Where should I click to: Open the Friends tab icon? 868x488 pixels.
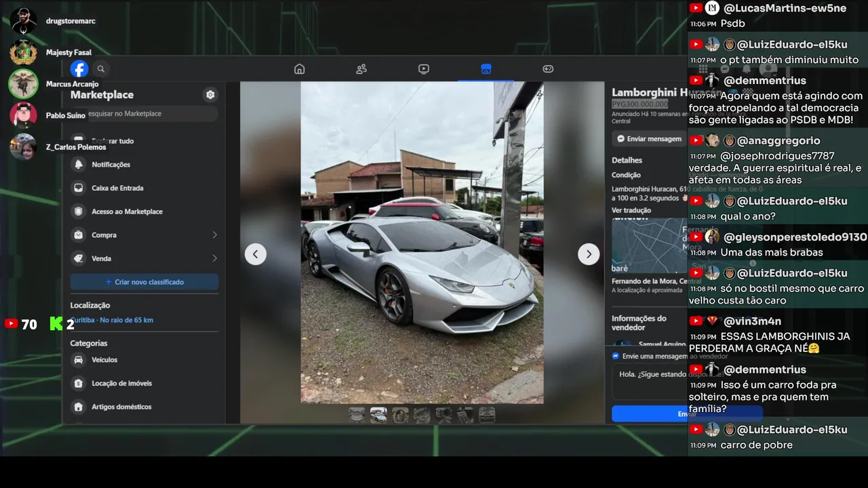tap(361, 68)
